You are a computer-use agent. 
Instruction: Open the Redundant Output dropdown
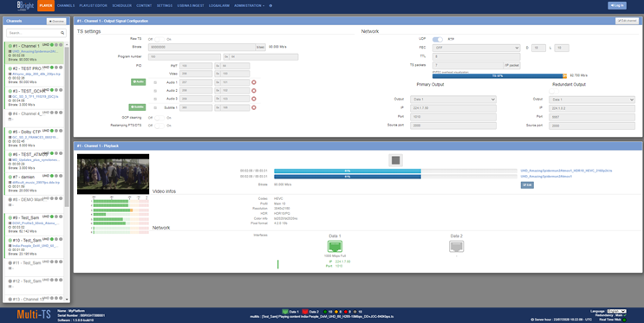(x=592, y=100)
